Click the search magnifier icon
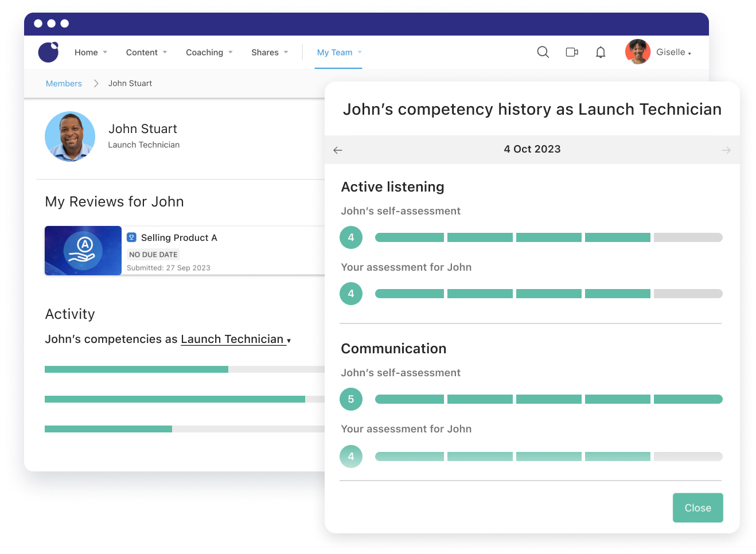Screen dimensions: 756x554 (543, 52)
